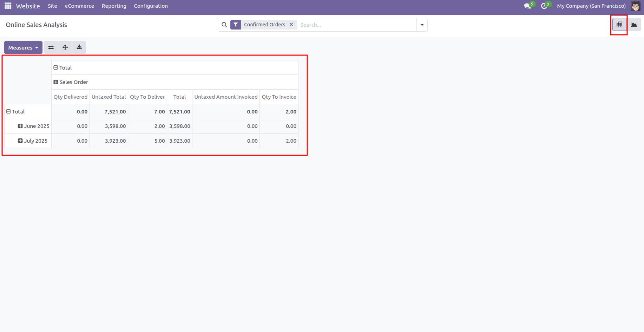644x332 pixels.
Task: Open the conversations message icon
Action: click(x=527, y=6)
